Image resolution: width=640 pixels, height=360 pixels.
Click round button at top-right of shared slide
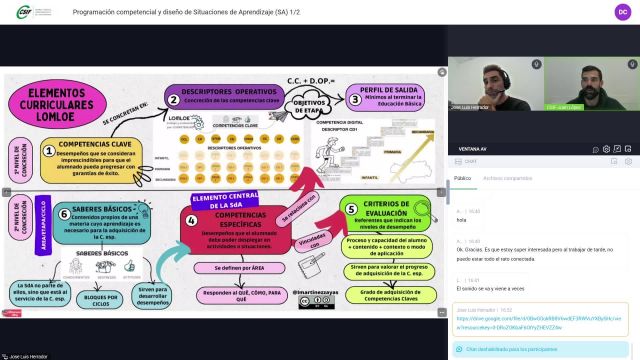click(x=442, y=72)
